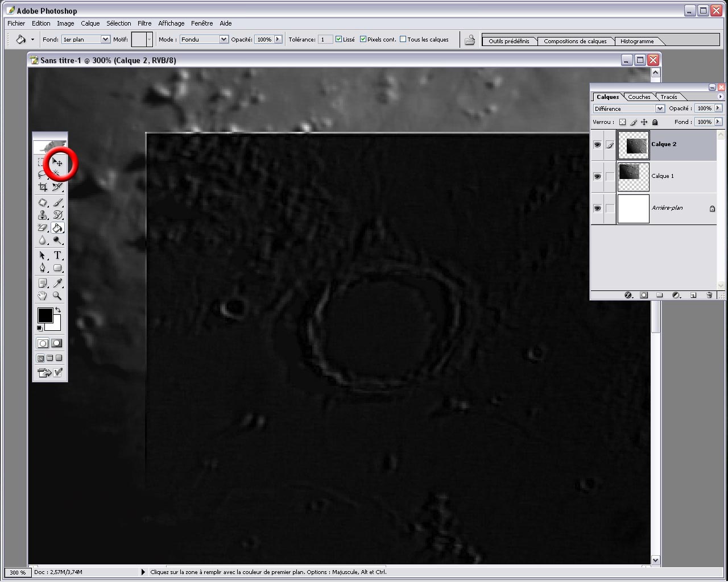
Task: Select the Zoom magnifier tool
Action: click(x=57, y=296)
